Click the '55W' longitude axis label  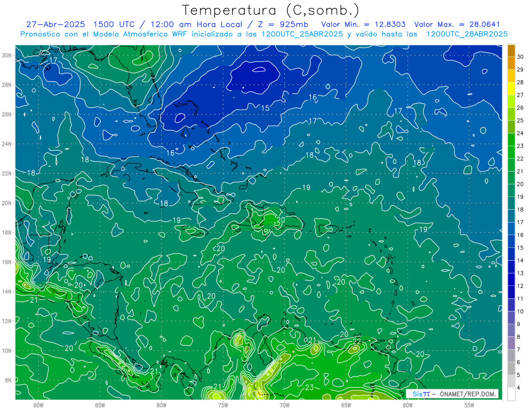click(469, 405)
